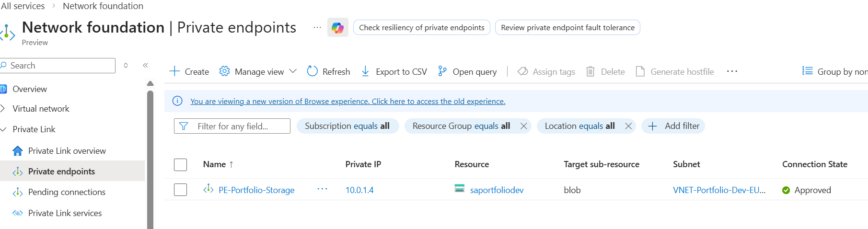Open row options ellipsis for PE-Portfolio-Storage
This screenshot has height=229, width=868.
[x=322, y=189]
